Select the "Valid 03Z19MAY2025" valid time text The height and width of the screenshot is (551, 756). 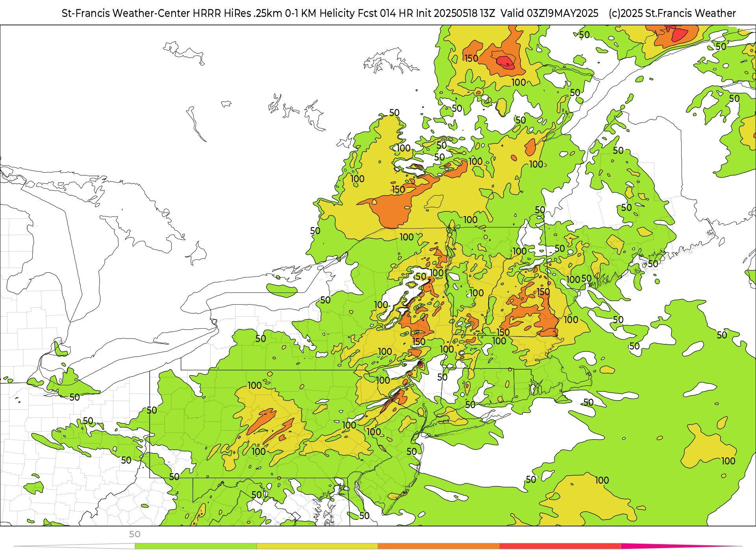pyautogui.click(x=549, y=13)
